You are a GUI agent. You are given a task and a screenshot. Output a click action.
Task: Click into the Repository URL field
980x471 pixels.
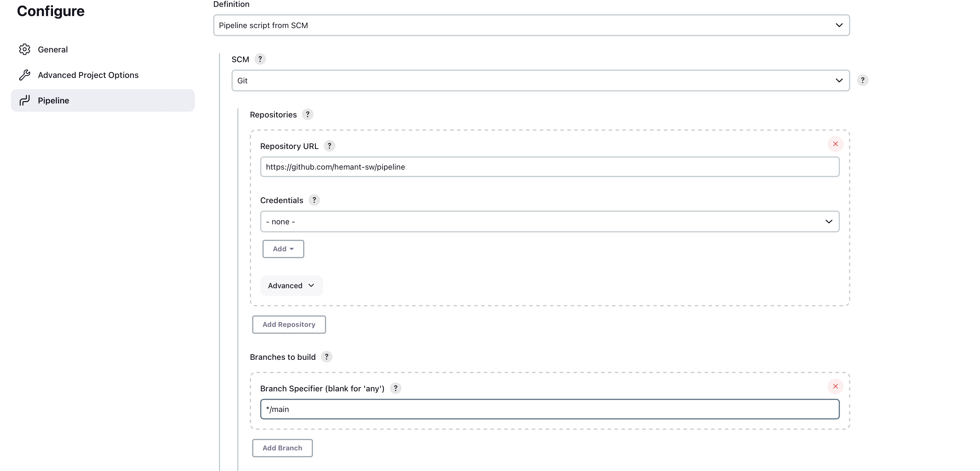[x=549, y=167]
